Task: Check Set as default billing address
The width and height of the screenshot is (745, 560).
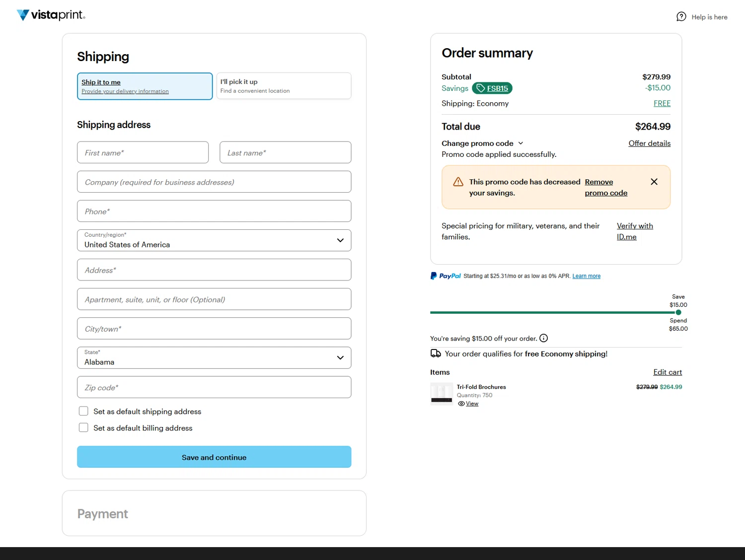Action: point(83,427)
